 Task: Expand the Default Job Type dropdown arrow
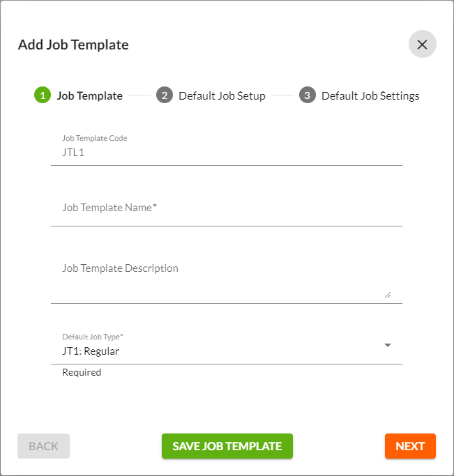(x=388, y=345)
